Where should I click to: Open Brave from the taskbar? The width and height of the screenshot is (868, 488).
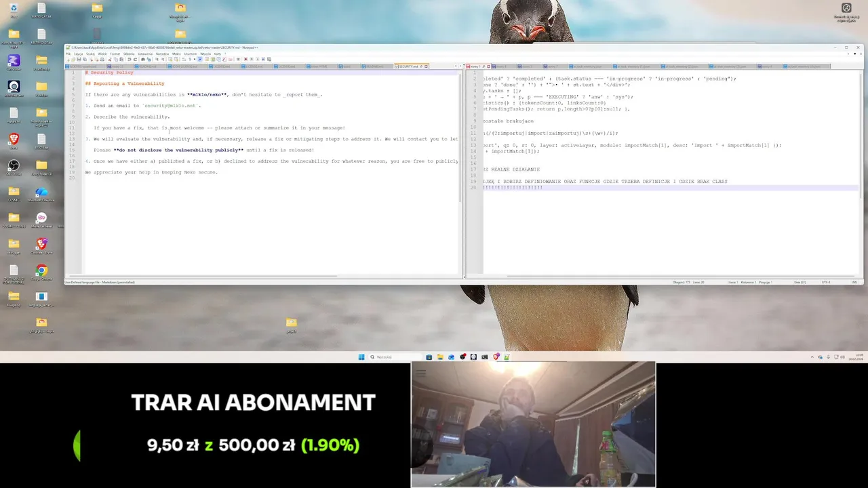496,357
